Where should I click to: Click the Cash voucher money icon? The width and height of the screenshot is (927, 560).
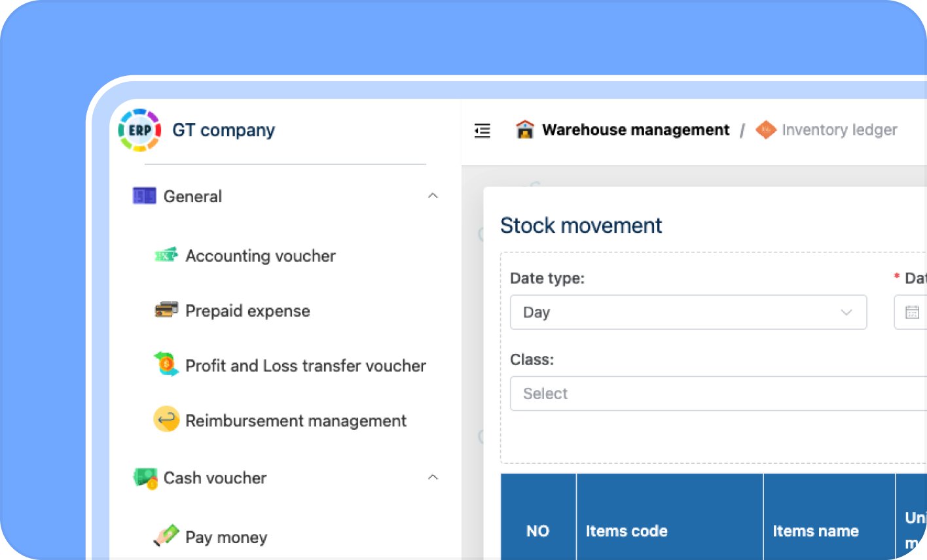click(145, 478)
